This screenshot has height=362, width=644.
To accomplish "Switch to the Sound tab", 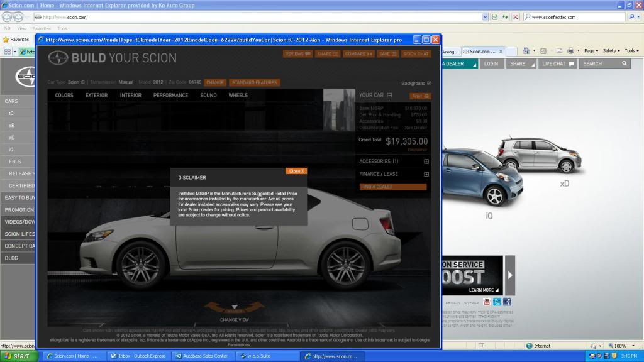I will point(208,96).
